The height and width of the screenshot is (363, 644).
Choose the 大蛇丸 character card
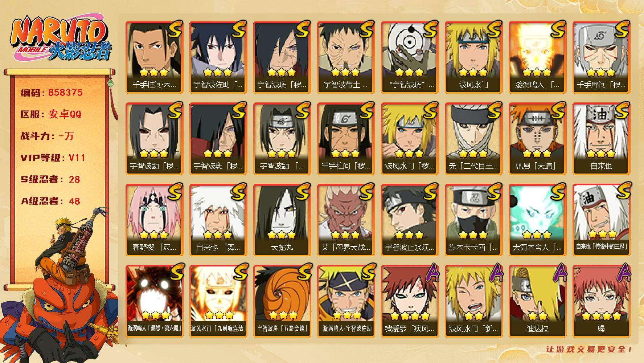point(282,220)
